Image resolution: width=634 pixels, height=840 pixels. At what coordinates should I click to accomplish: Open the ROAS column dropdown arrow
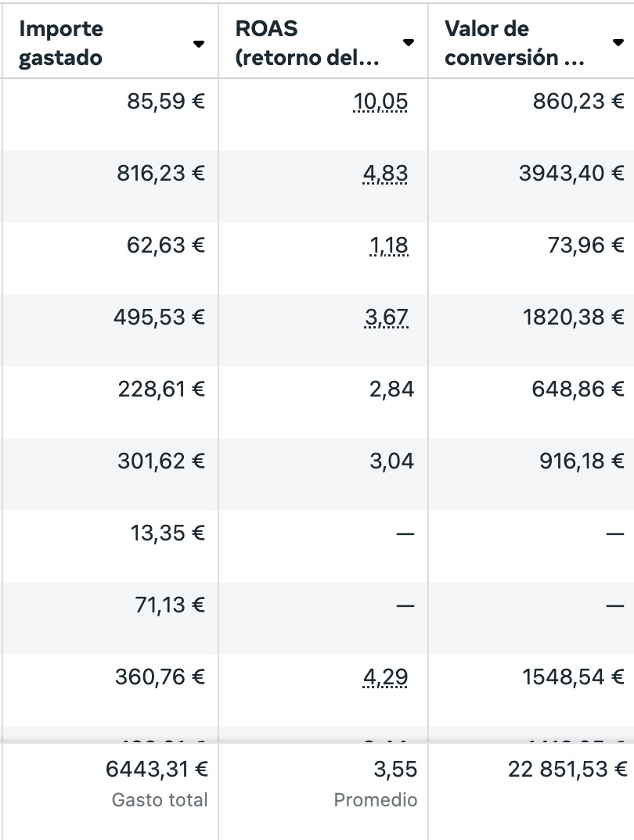tap(408, 43)
